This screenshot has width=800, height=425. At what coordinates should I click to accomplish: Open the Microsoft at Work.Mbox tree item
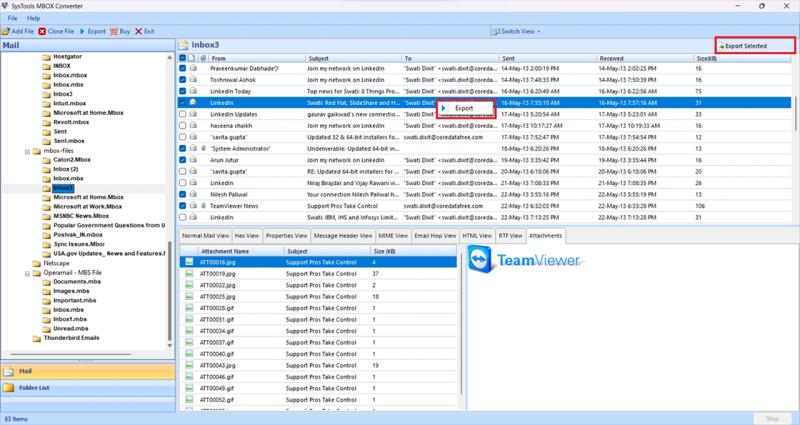point(88,207)
